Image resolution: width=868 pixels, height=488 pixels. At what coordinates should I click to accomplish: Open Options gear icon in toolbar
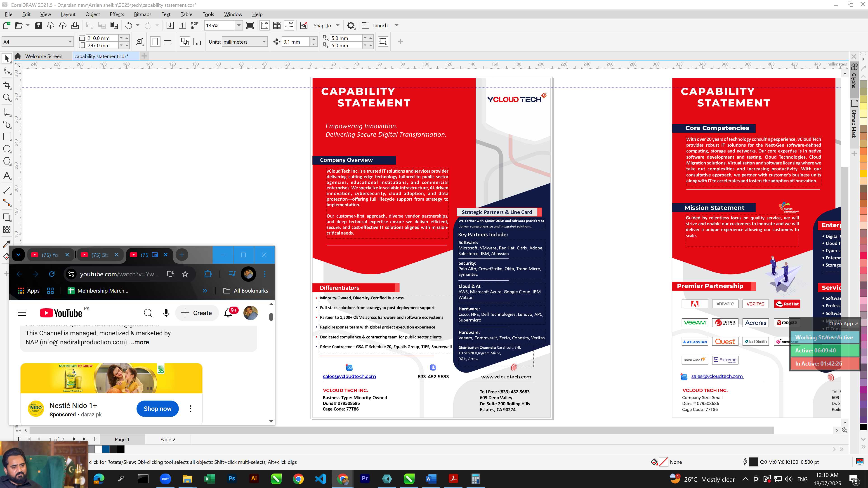click(351, 25)
